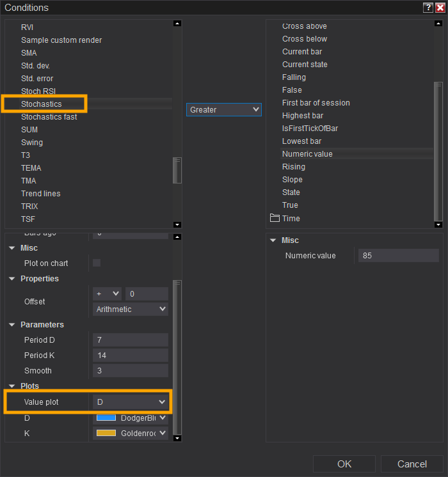The height and width of the screenshot is (477, 448).
Task: Open the Time folder icon
Action: click(275, 218)
